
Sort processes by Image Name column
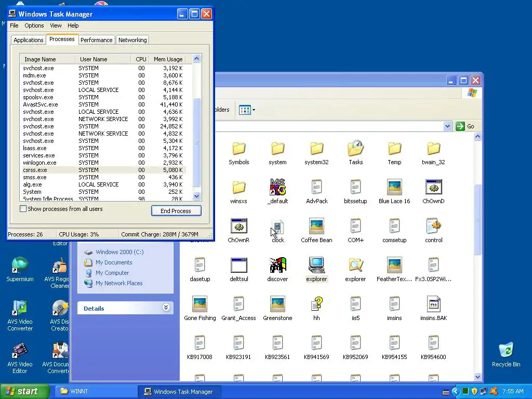tap(47, 59)
